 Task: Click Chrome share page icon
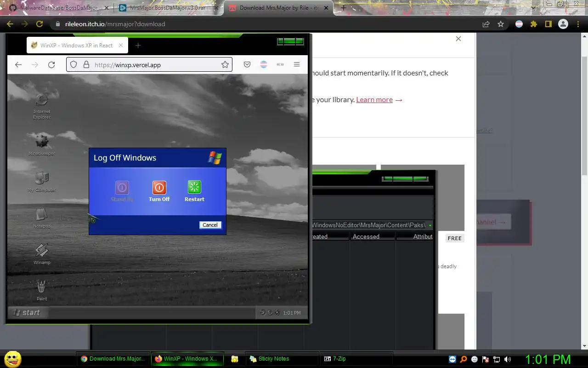(486, 24)
